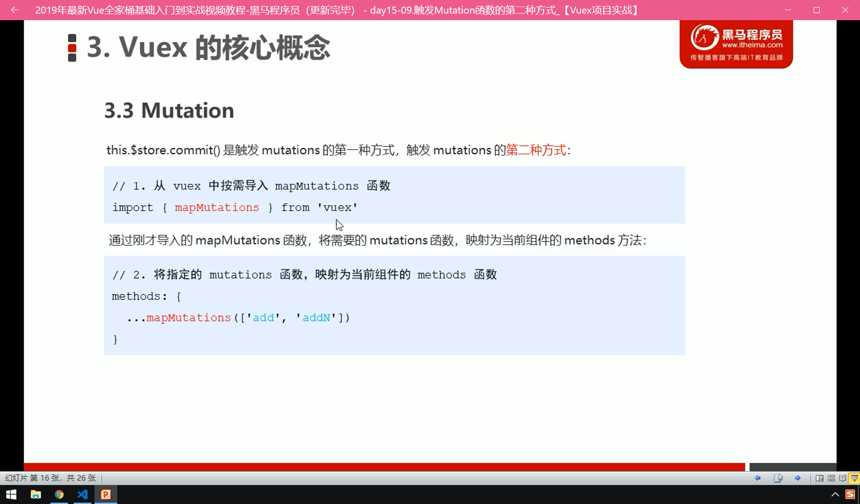This screenshot has width=860, height=504.
Task: Click the '3.3 Mutation' heading
Action: [169, 110]
